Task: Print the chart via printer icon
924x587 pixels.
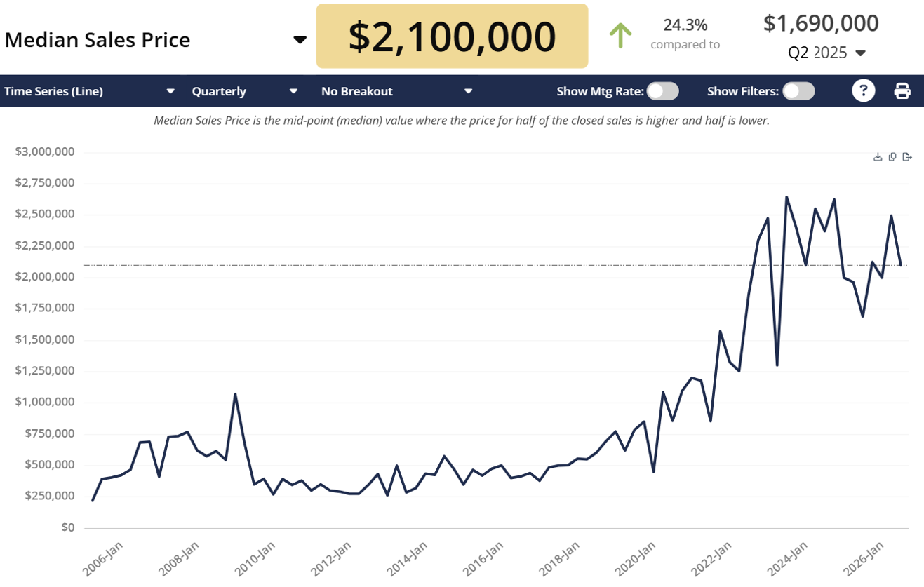Action: point(902,91)
